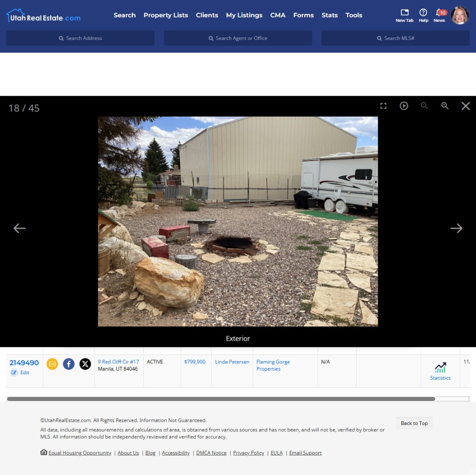Image resolution: width=476 pixels, height=475 pixels.
Task: Open the Tools menu
Action: [x=354, y=15]
